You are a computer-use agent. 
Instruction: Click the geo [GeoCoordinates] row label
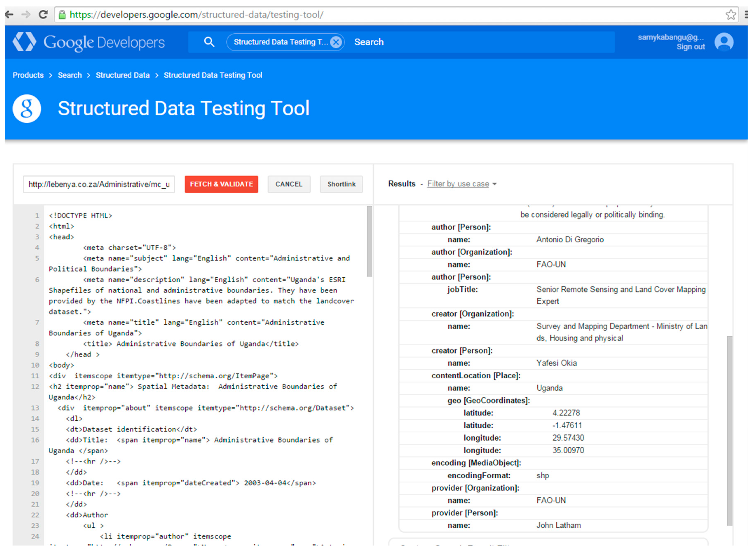click(x=489, y=400)
